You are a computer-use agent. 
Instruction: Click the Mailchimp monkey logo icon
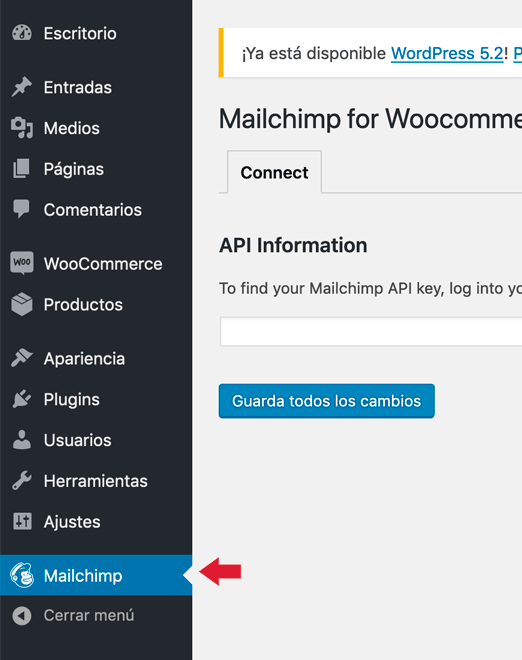tap(22, 575)
